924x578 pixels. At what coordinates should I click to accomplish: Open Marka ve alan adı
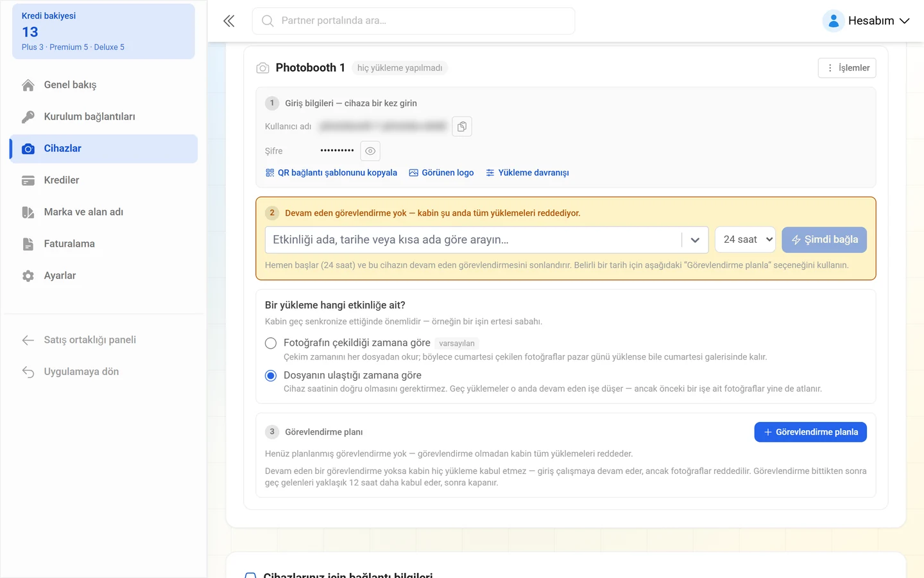tap(103, 213)
